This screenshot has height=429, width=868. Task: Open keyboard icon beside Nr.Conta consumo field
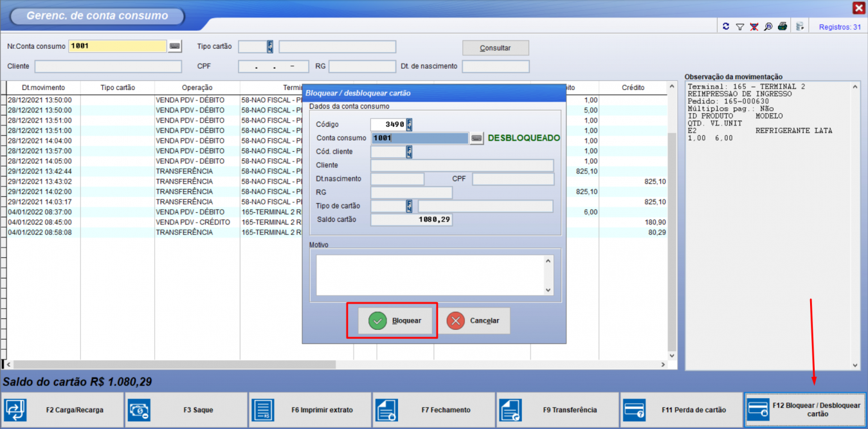point(175,46)
